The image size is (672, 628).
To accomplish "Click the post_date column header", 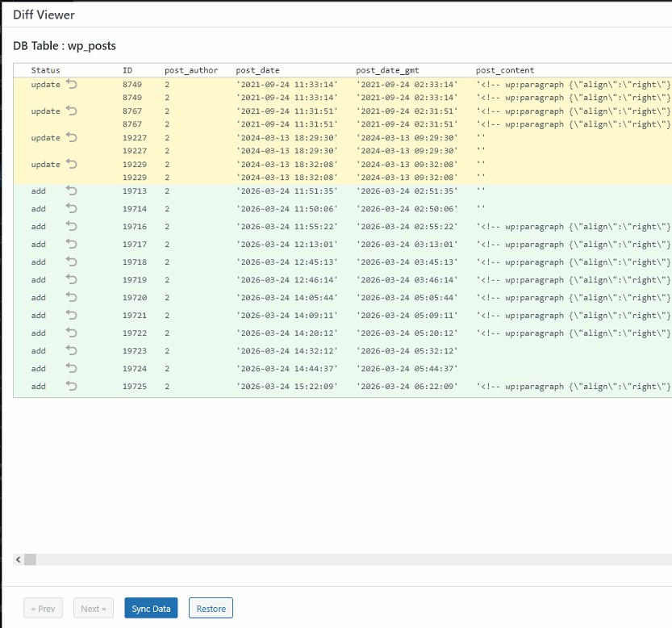I will (257, 70).
